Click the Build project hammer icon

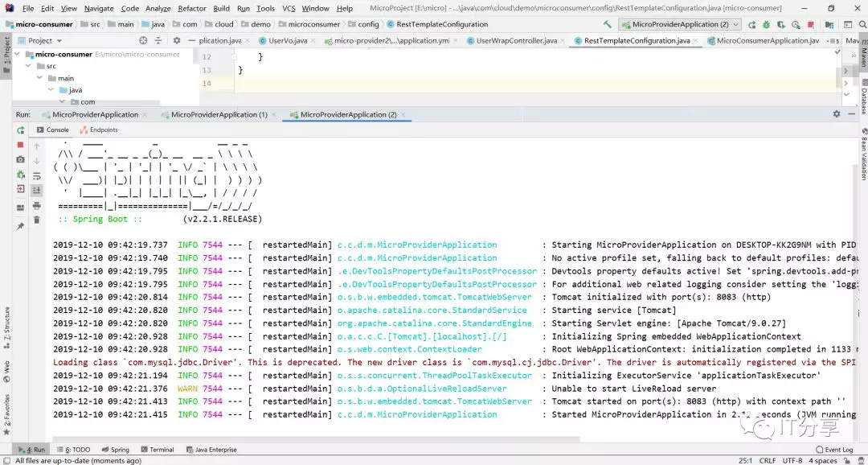tap(608, 24)
